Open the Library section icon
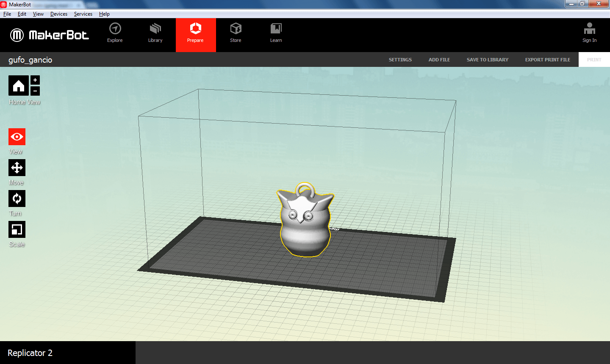 (155, 29)
